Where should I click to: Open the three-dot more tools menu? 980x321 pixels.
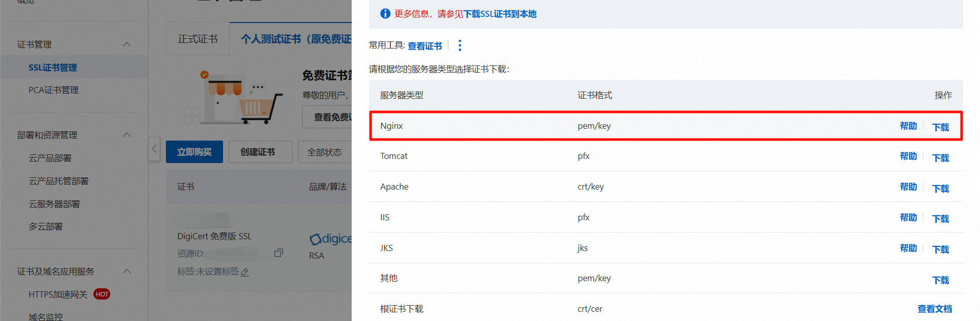pyautogui.click(x=460, y=45)
